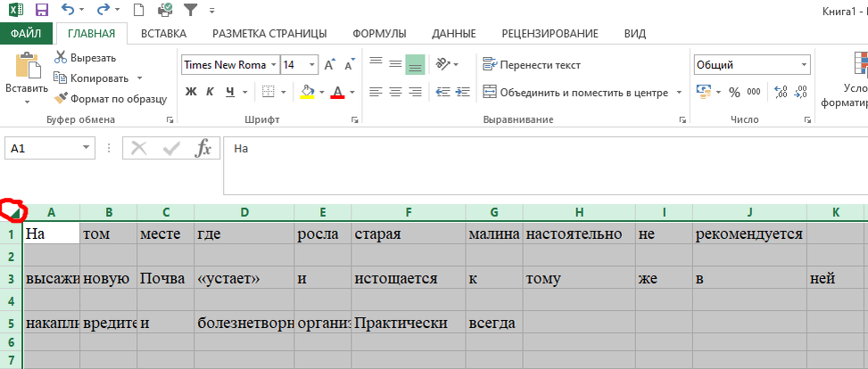Switch to РАЗМЕТКА СТРАНИЦЫ tab
The height and width of the screenshot is (369, 868).
pos(269,34)
